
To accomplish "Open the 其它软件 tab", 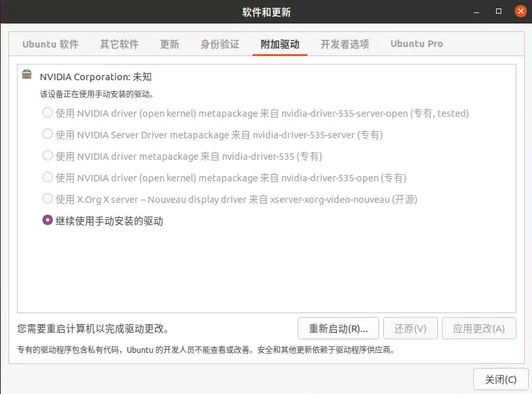I will (119, 44).
